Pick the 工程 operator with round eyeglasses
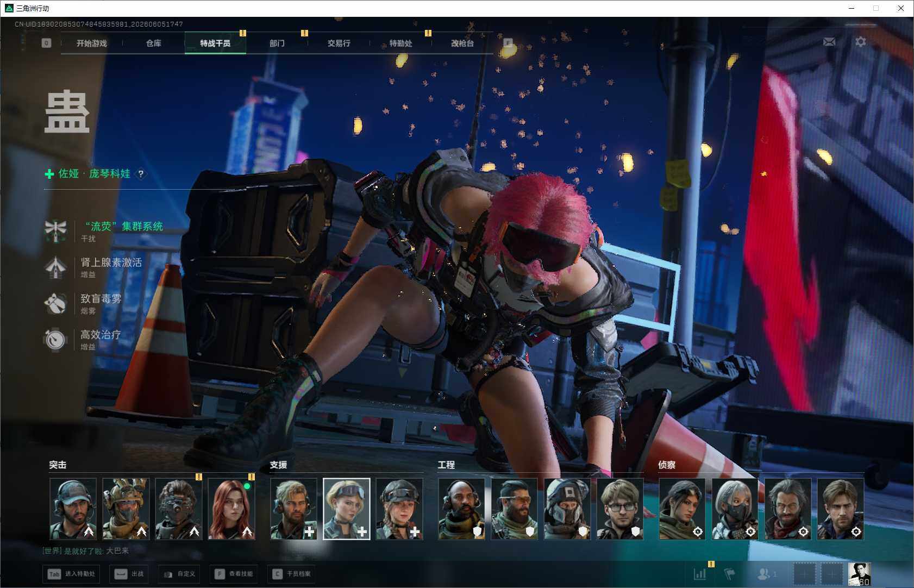 (x=620, y=509)
